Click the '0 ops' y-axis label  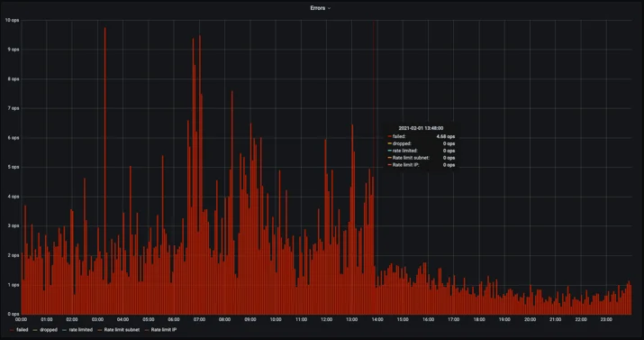point(13,314)
